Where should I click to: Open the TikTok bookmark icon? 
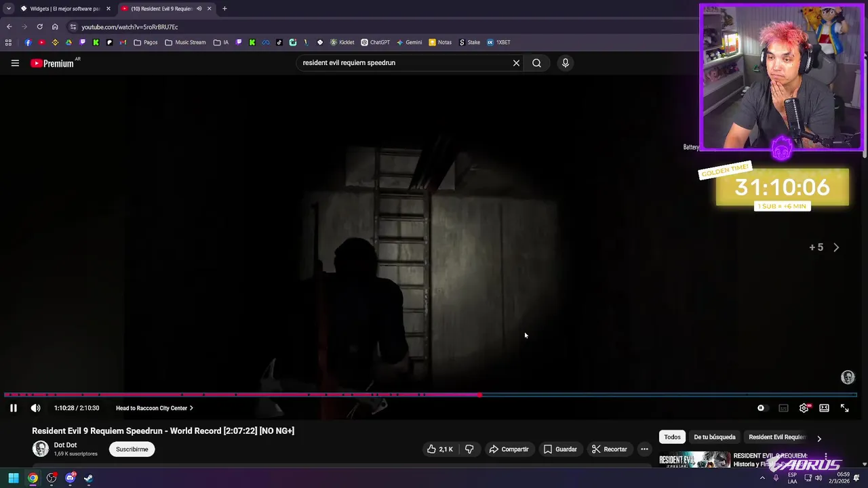[x=279, y=42]
